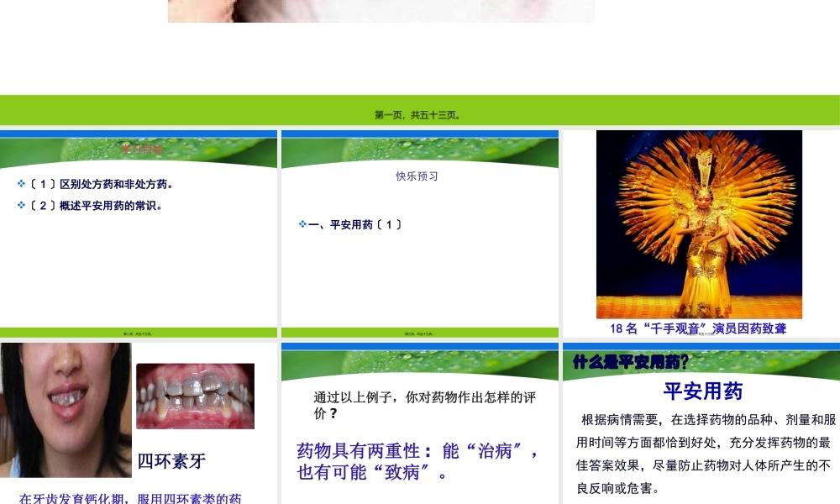Click the text 药物具有两重性：能"治病"
The image size is (840, 504).
click(417, 451)
